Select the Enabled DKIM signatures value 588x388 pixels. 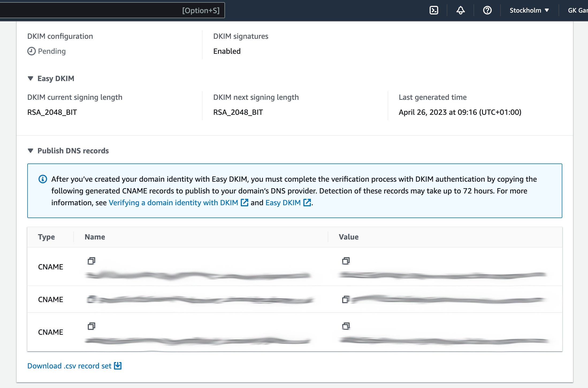click(227, 51)
